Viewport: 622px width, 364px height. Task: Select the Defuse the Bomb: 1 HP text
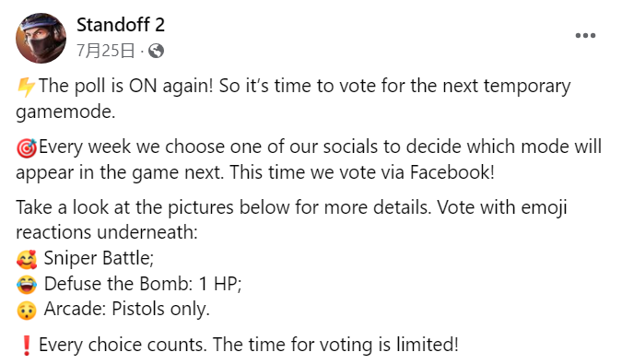[x=143, y=284]
